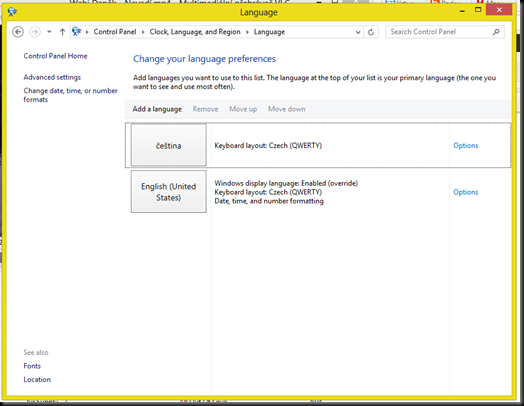
Task: Click 'Windows display language: Enabled (override)' text
Action: click(x=286, y=183)
